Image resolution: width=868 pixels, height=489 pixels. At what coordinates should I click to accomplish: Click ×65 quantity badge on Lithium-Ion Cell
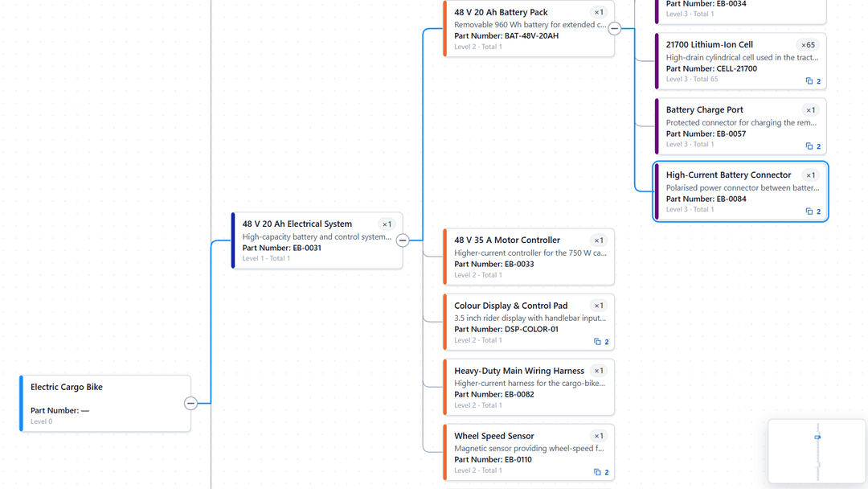coord(808,45)
